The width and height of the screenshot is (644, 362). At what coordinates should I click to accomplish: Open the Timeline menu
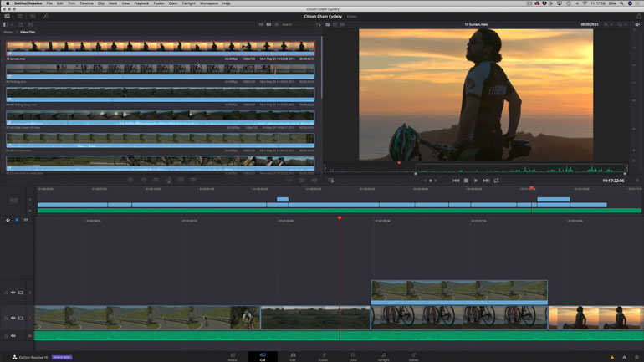pyautogui.click(x=86, y=3)
